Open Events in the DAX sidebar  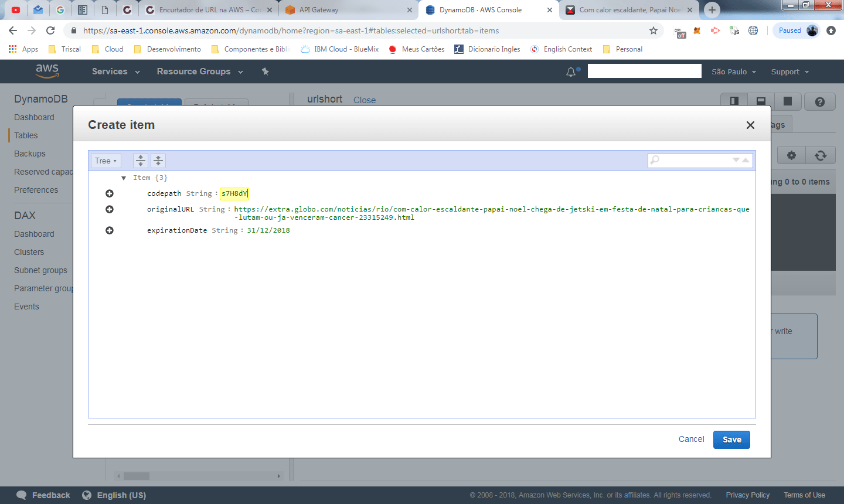[27, 307]
